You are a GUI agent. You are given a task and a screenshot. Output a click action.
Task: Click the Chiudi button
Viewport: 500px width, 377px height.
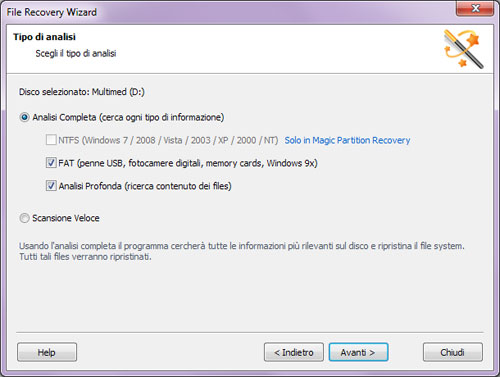tap(453, 352)
